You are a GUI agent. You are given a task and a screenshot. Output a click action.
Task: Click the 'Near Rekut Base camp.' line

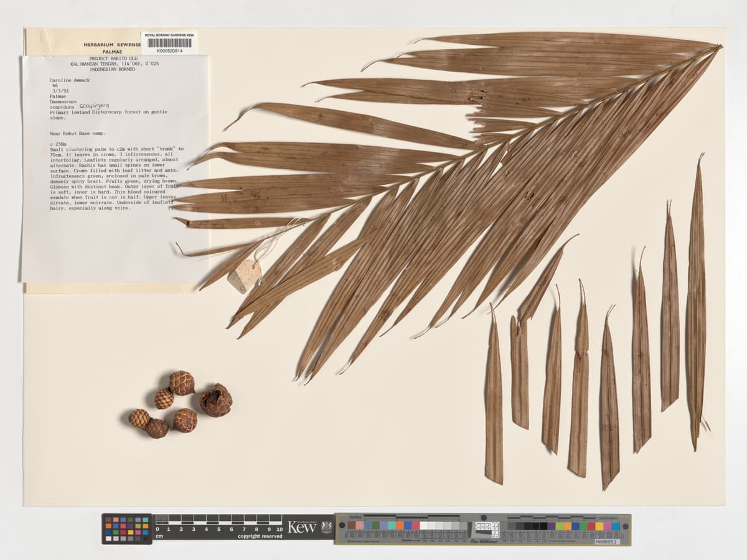(x=77, y=133)
